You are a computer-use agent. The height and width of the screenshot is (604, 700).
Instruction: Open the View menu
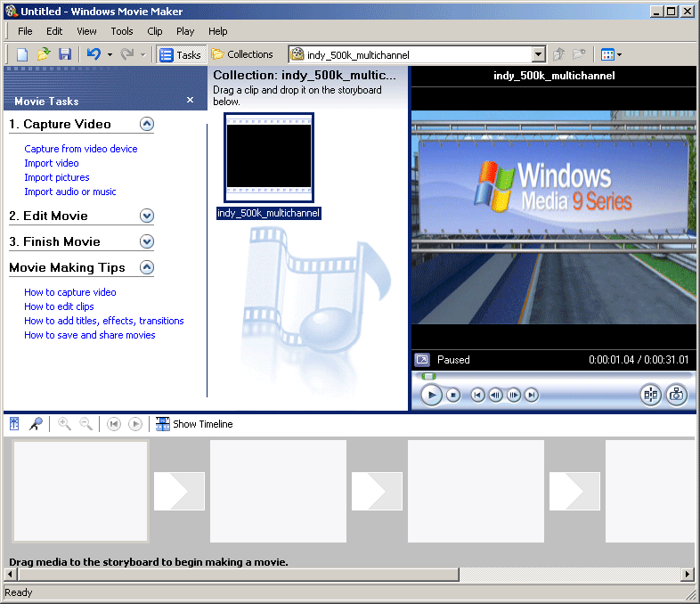(x=86, y=31)
